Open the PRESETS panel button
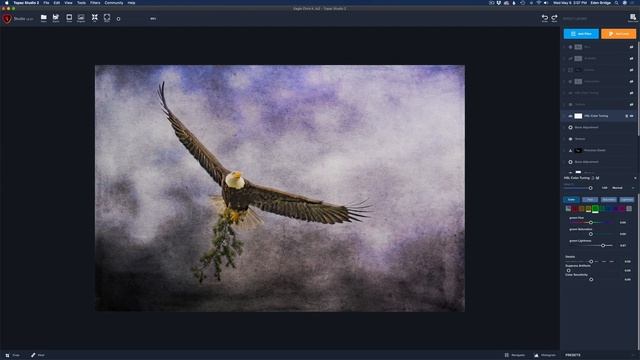This screenshot has height=360, width=640. [x=573, y=355]
